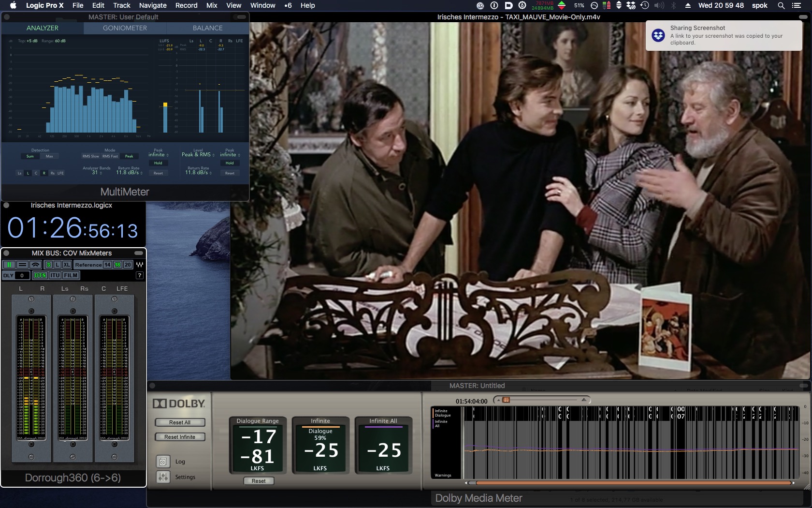Open the MixMeters help question mark

[x=140, y=275]
